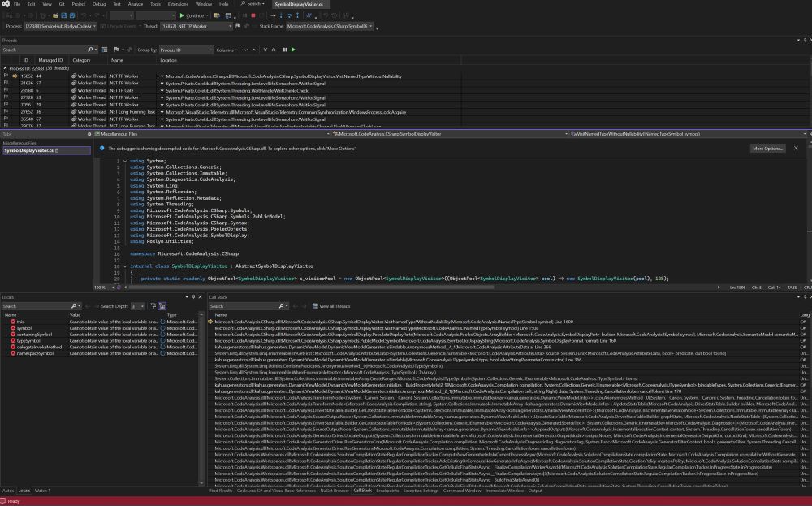Toggle flag for thread 7056
812x506 pixels.
coord(6,105)
